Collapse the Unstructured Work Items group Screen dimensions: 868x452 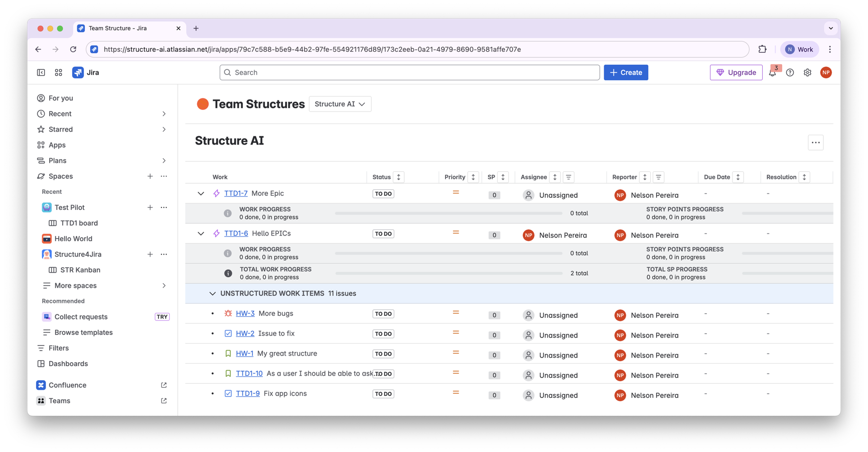212,293
